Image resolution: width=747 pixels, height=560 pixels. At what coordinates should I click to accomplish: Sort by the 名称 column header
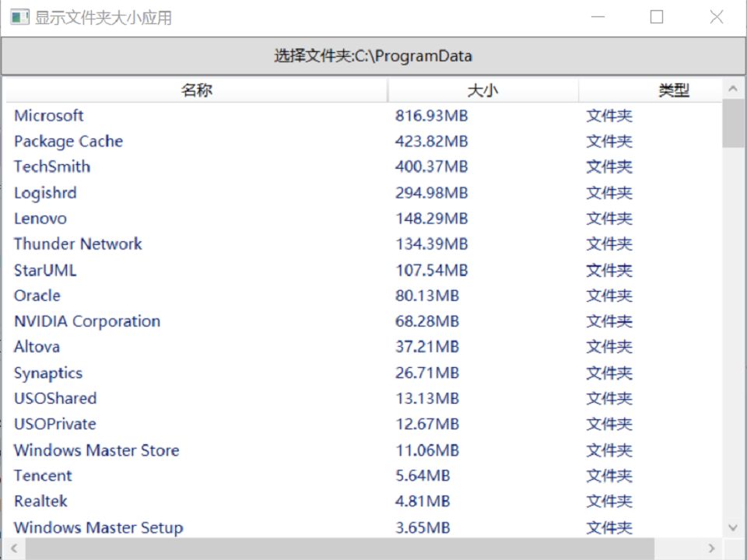tap(197, 90)
